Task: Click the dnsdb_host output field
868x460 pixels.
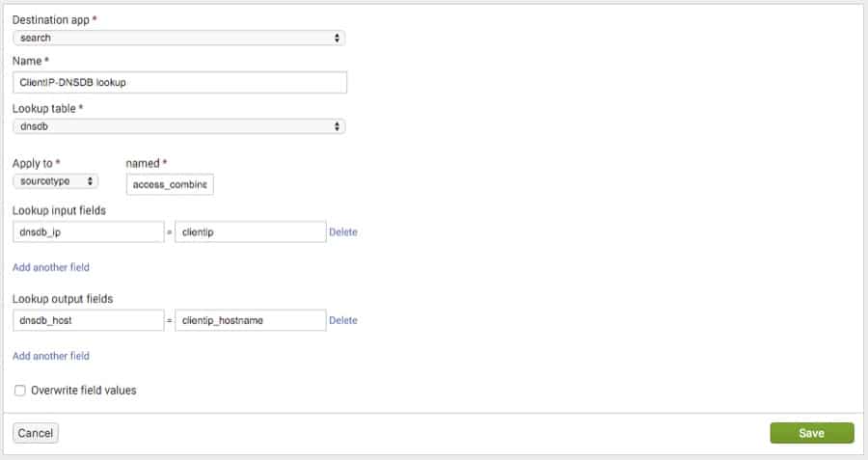Action: [x=88, y=320]
